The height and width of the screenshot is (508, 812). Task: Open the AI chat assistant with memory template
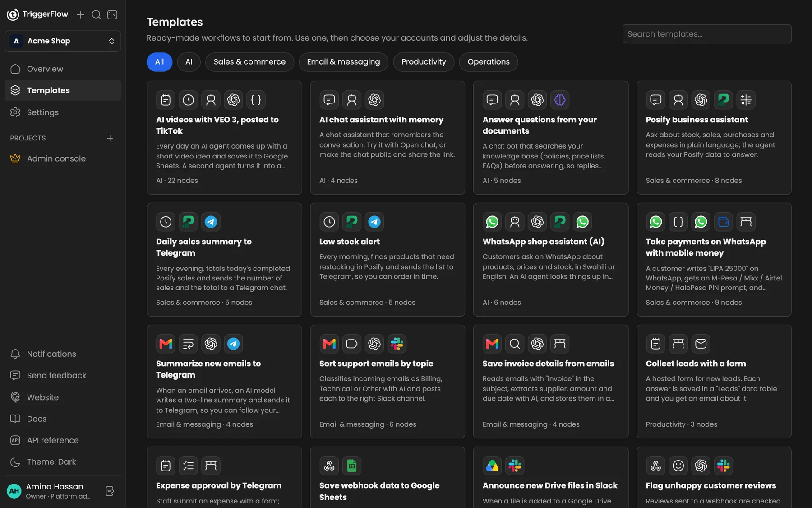(388, 138)
